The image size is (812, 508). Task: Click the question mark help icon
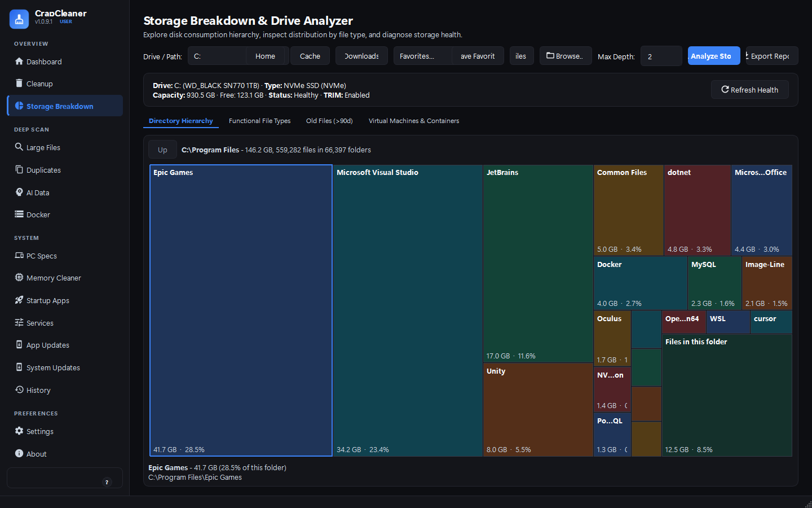coord(107,482)
